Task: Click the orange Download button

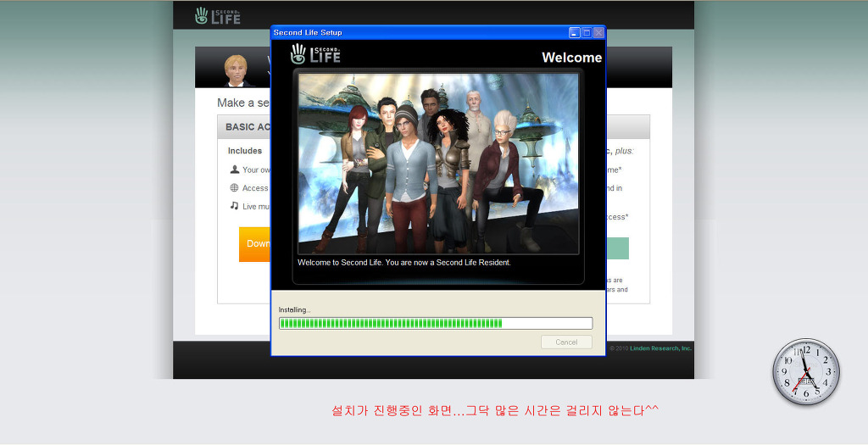Action: point(254,244)
